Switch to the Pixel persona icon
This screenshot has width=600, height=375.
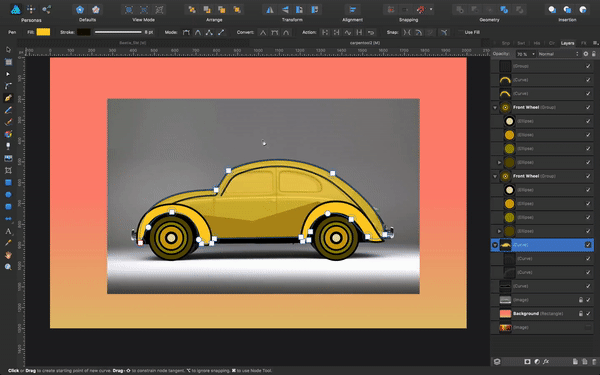point(31,10)
